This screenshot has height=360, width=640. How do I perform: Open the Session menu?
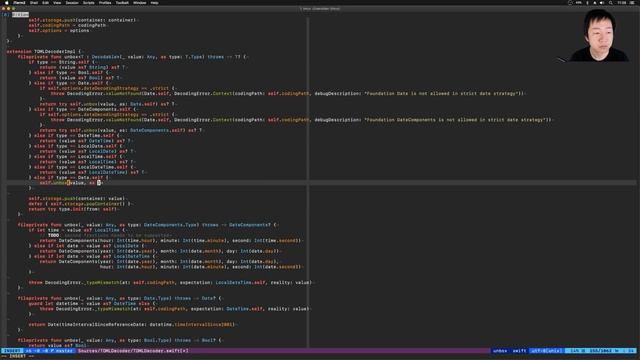72,2
